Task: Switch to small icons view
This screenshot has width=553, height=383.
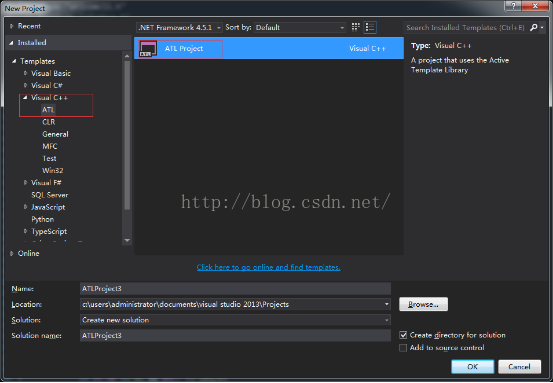Action: (356, 27)
